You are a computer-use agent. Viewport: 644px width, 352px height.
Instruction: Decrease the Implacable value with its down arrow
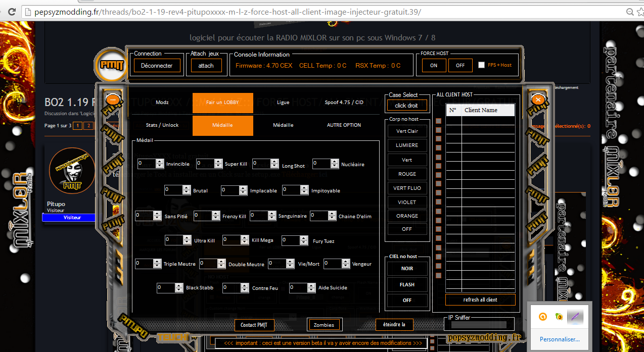coord(243,193)
